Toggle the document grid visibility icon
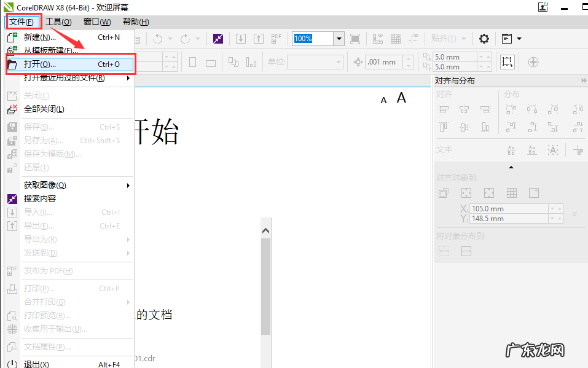This screenshot has height=368, width=588. click(x=396, y=39)
